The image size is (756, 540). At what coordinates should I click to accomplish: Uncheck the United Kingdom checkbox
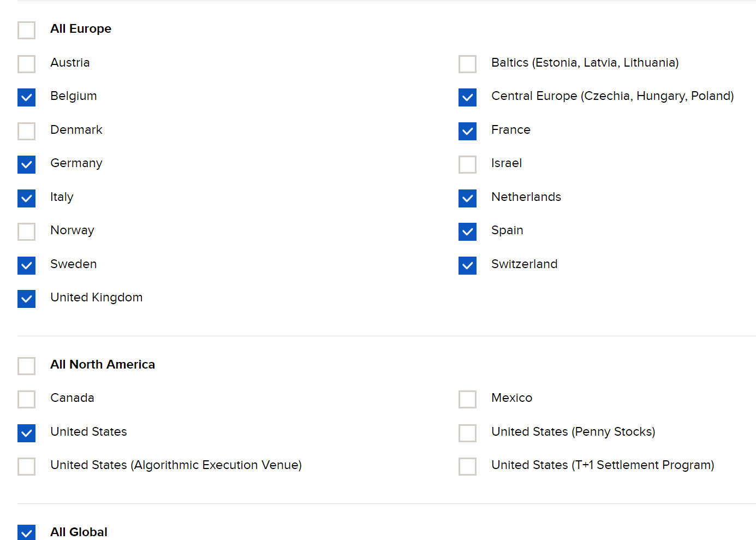26,299
